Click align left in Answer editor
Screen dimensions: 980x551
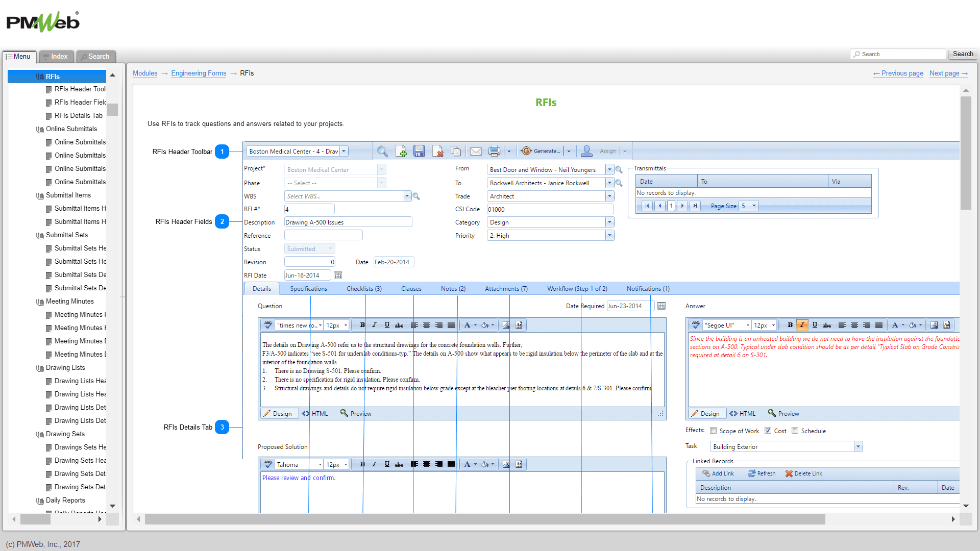842,325
